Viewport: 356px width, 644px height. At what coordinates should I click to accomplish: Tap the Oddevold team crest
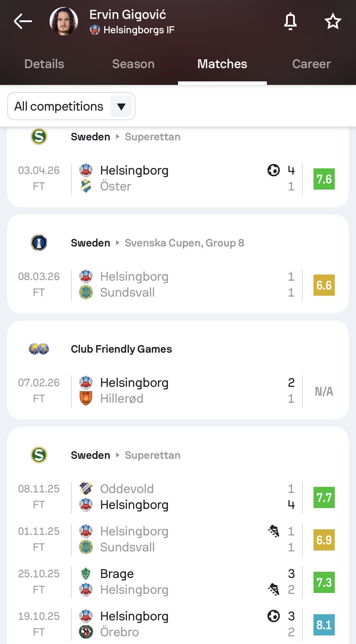click(x=86, y=489)
